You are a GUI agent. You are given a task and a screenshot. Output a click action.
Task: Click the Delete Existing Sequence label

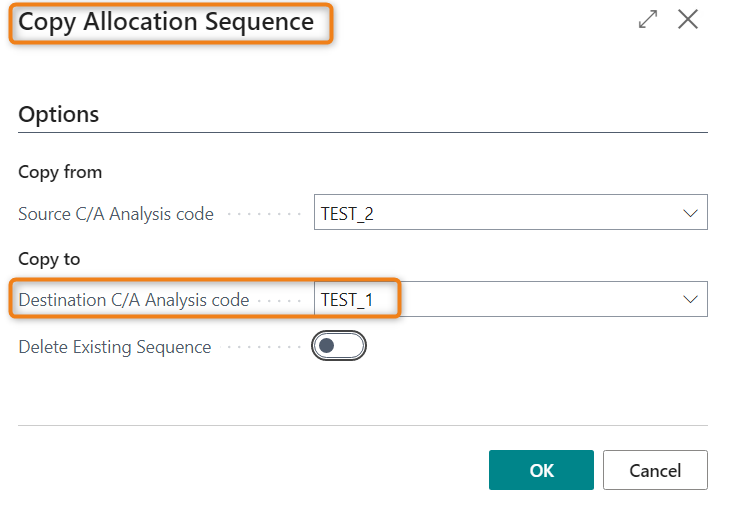(x=115, y=347)
